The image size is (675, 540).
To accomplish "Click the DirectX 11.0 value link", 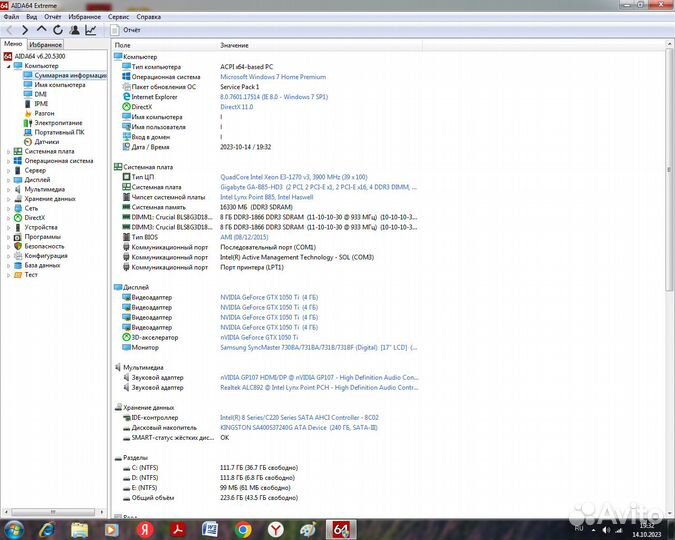I will pyautogui.click(x=238, y=106).
